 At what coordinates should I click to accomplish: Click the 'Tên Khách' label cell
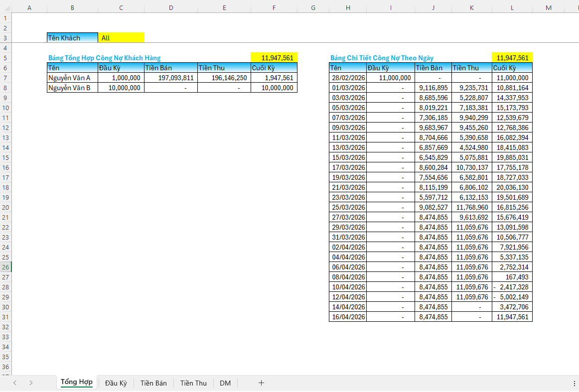coord(72,38)
